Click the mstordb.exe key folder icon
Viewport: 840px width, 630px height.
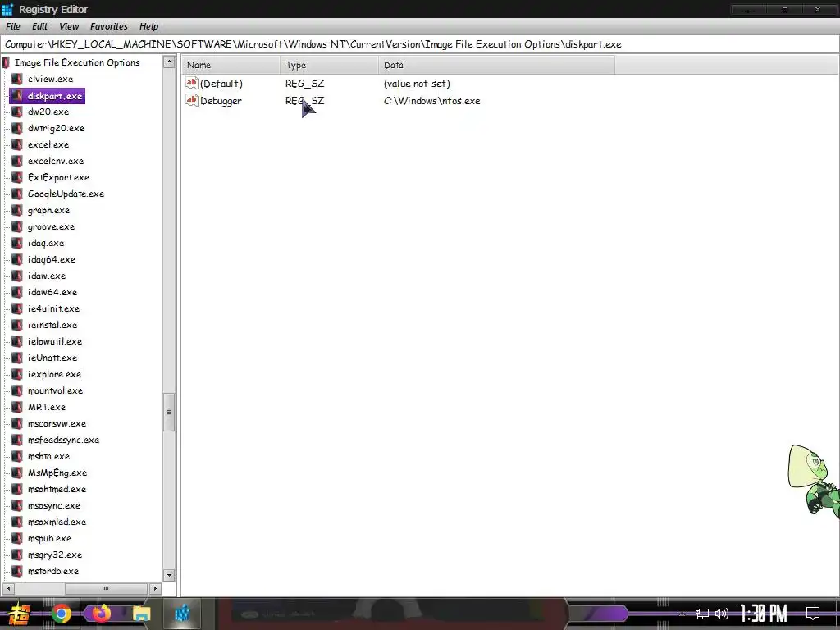[x=17, y=571]
